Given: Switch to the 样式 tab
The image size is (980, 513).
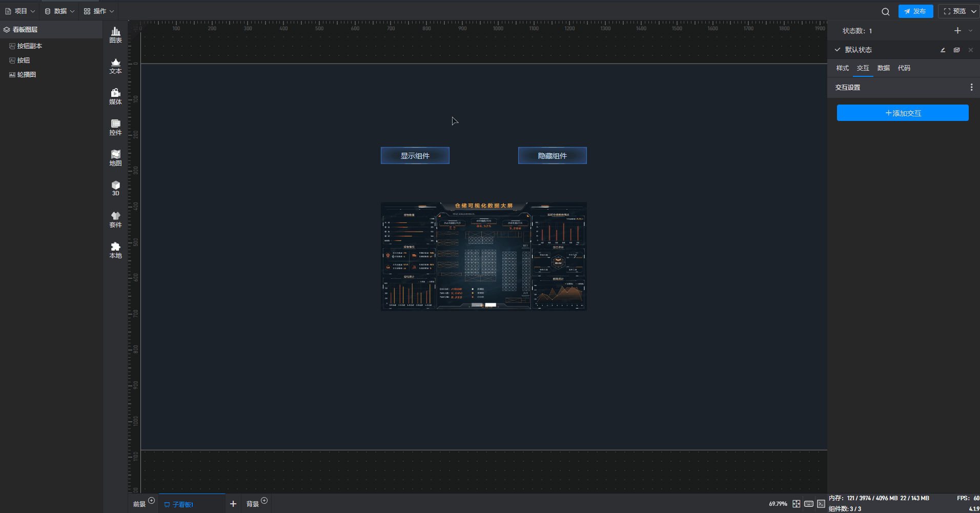Looking at the screenshot, I should coord(842,68).
